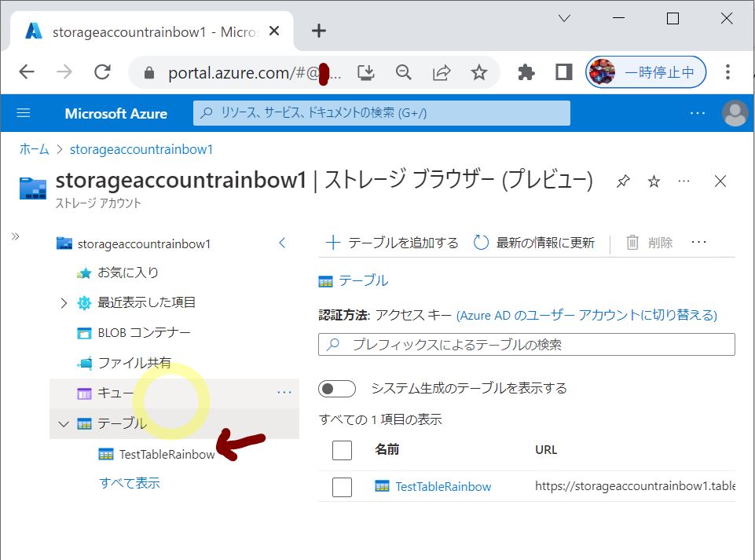This screenshot has width=755, height=560.
Task: Open the tab search dropdown chevron
Action: [564, 18]
